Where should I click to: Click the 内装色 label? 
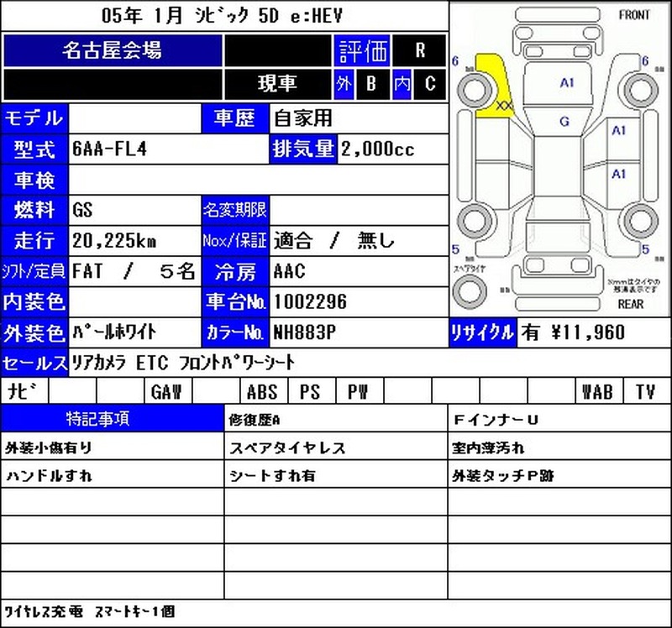34,302
